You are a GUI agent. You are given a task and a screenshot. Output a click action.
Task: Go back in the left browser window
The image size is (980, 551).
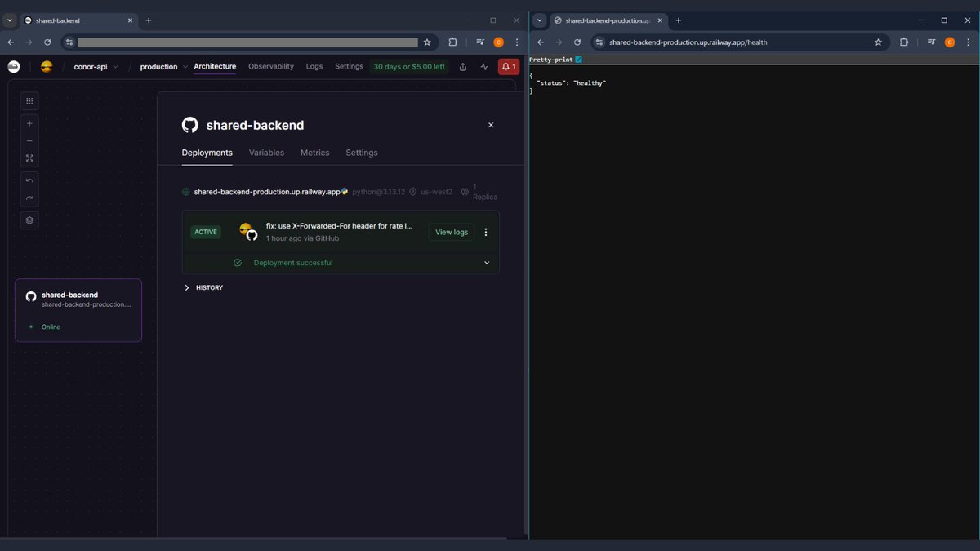coord(11,42)
